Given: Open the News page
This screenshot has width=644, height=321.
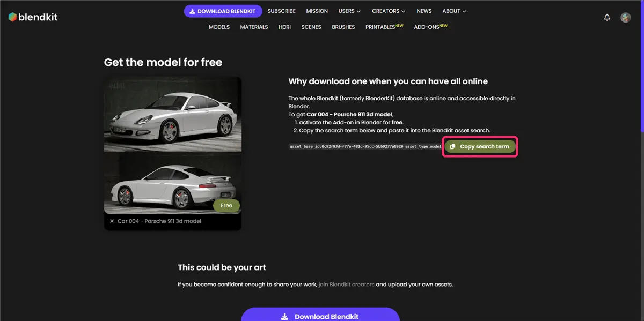Looking at the screenshot, I should click(x=424, y=11).
